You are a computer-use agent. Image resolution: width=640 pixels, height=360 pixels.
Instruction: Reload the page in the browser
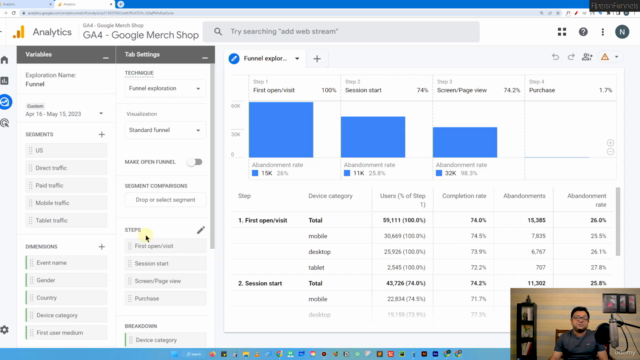coord(14,13)
